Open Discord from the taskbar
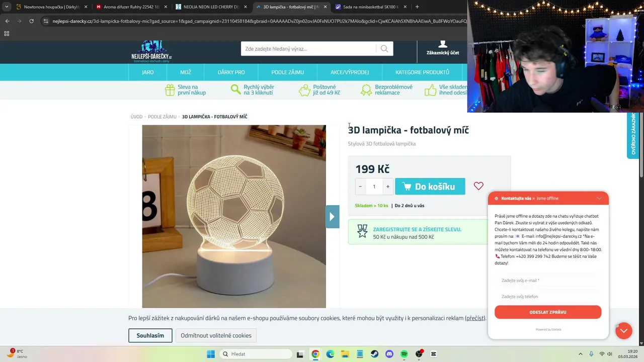This screenshot has width=644, height=362. (x=389, y=354)
